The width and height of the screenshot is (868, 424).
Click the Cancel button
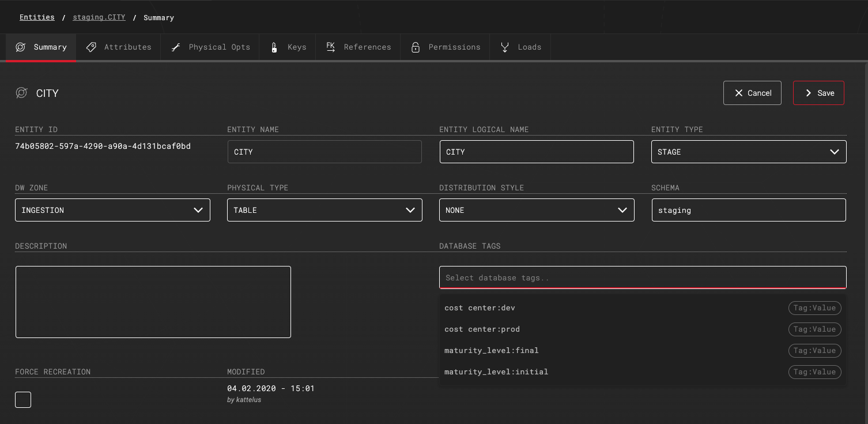click(x=752, y=93)
